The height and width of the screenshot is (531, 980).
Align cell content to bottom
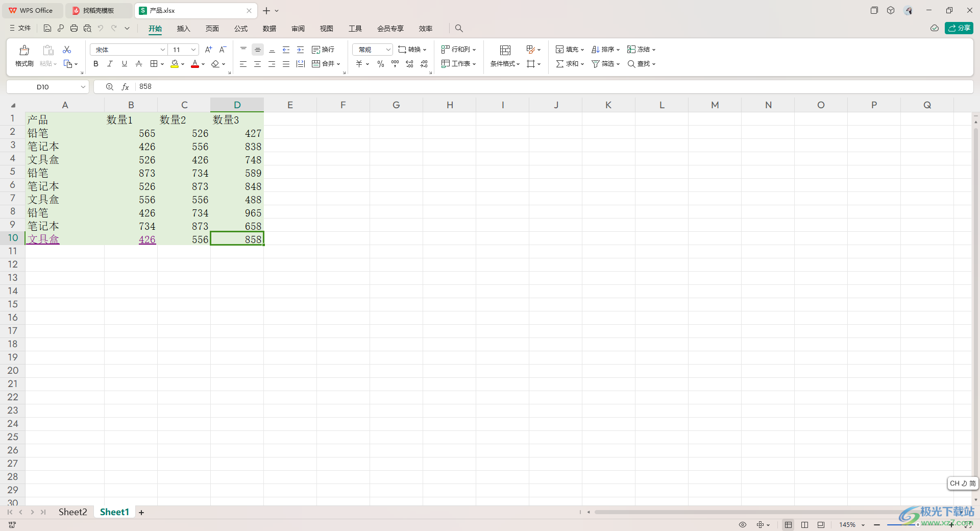pyautogui.click(x=272, y=50)
